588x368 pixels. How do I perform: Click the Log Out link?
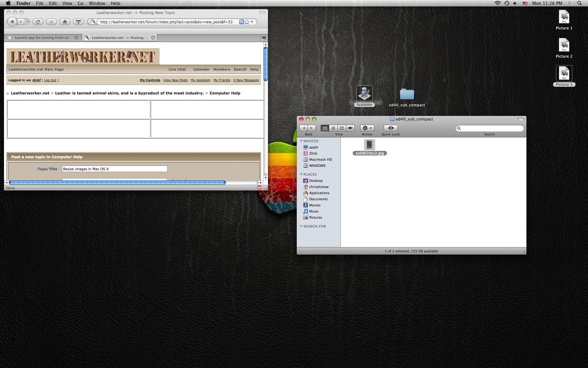point(50,80)
